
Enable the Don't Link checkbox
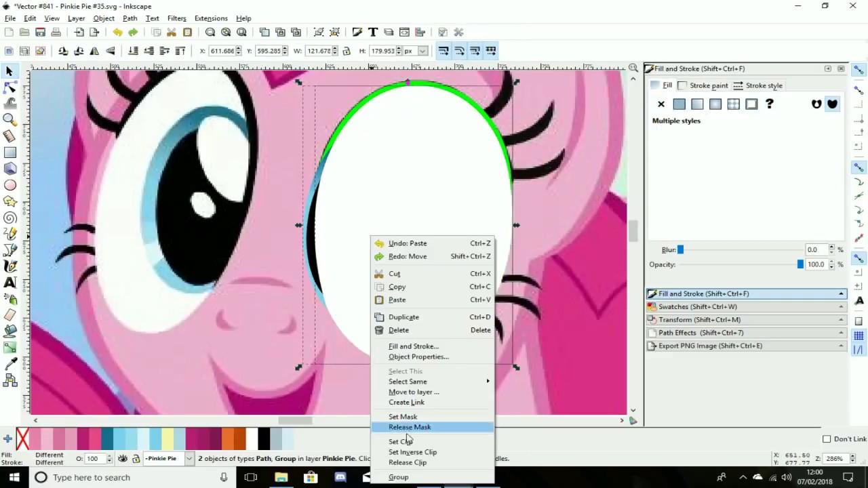pos(827,439)
